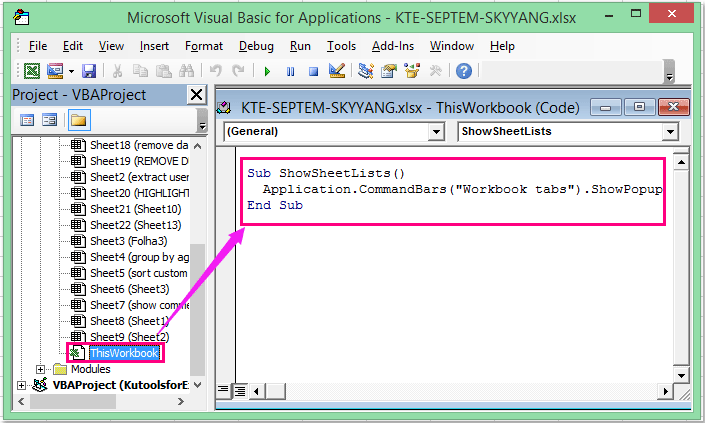Toggle Folders button in Project panel
This screenshot has height=423, width=705.
tap(79, 120)
